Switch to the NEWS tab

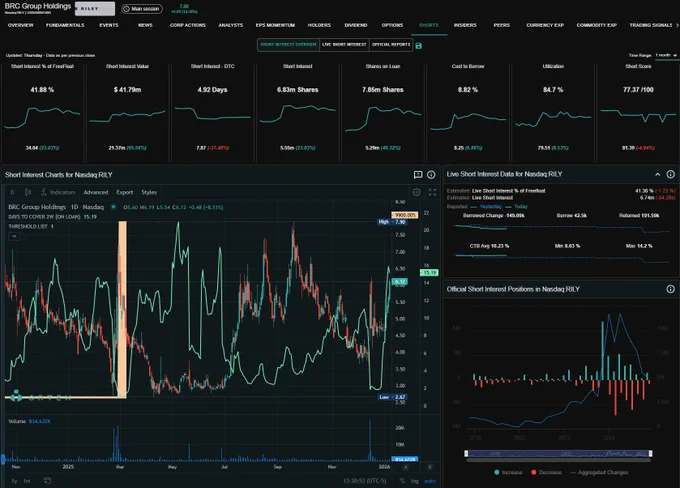[x=145, y=25]
